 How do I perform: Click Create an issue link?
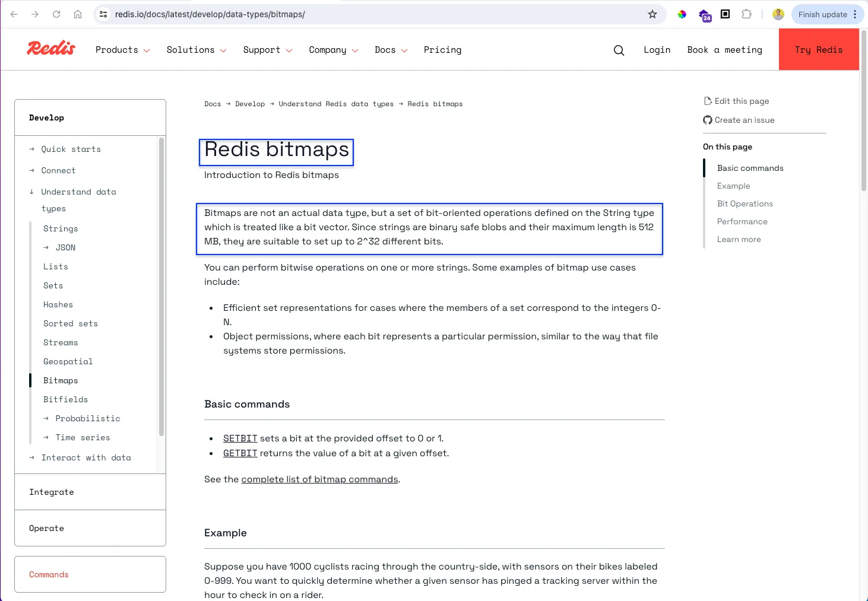pyautogui.click(x=745, y=120)
